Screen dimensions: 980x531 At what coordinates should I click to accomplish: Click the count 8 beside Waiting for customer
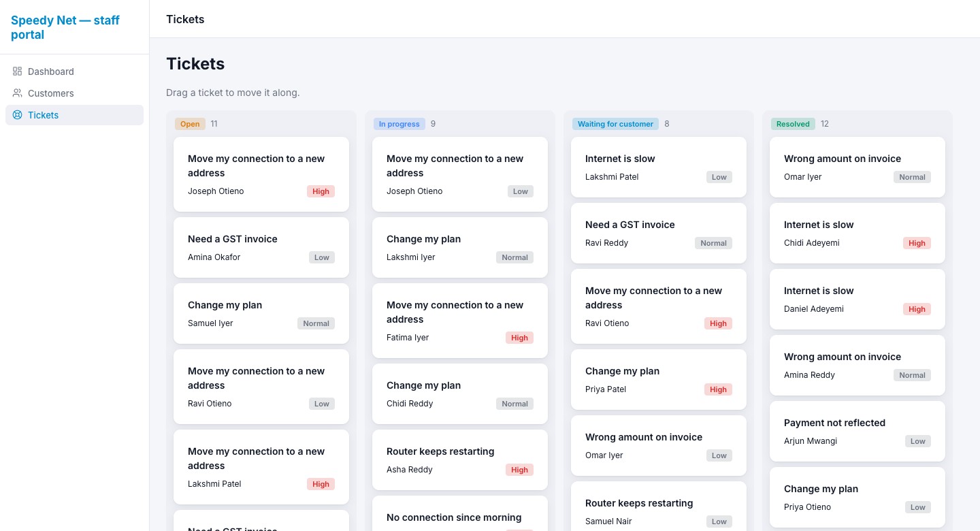[x=667, y=124]
